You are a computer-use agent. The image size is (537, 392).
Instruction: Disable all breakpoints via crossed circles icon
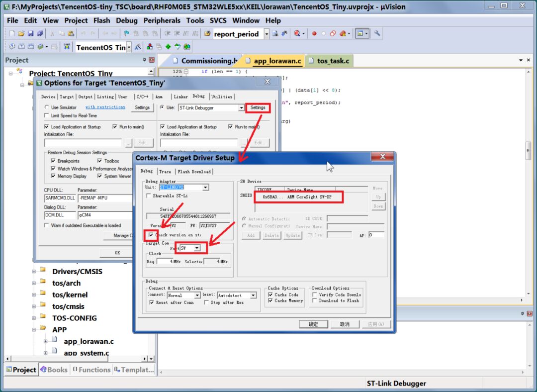(x=333, y=34)
